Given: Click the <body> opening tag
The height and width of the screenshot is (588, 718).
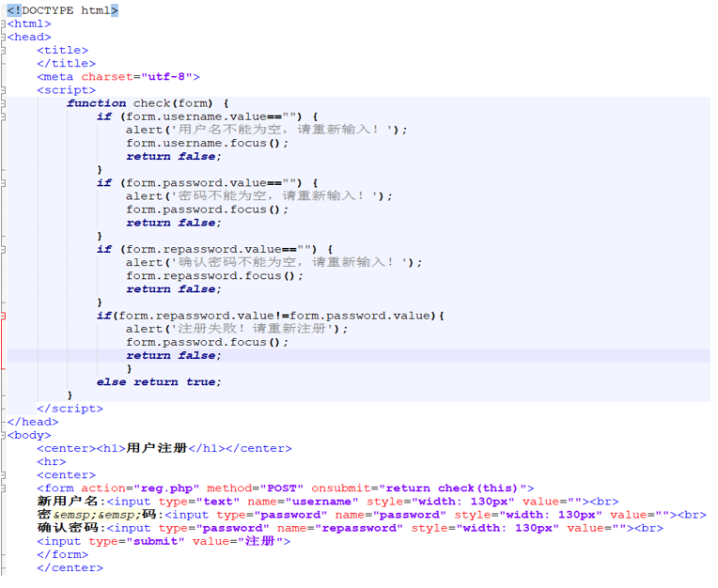Looking at the screenshot, I should tap(29, 435).
